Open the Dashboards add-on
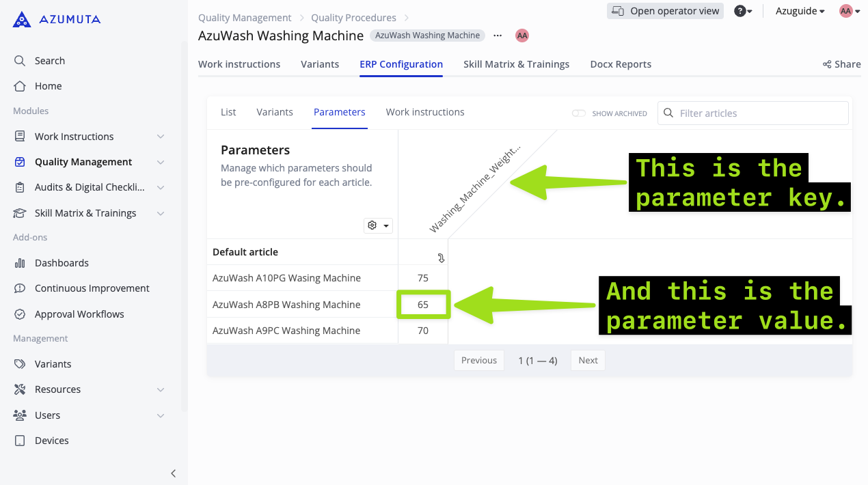868x485 pixels. [x=61, y=262]
